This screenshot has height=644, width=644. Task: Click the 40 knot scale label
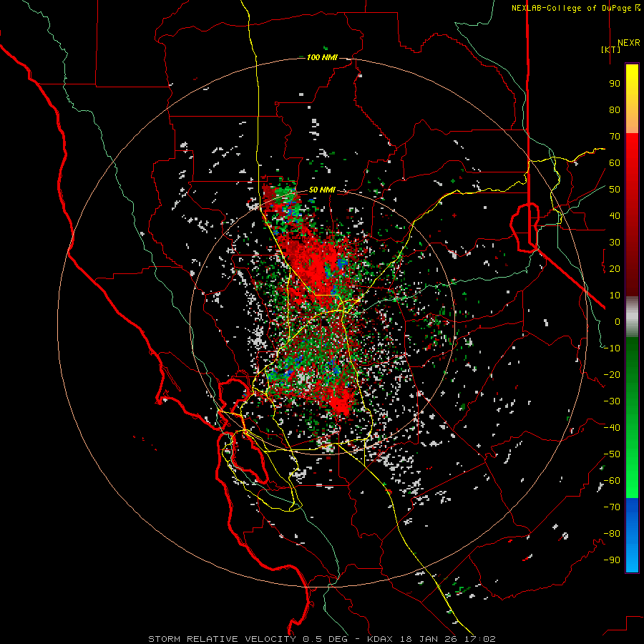click(615, 215)
